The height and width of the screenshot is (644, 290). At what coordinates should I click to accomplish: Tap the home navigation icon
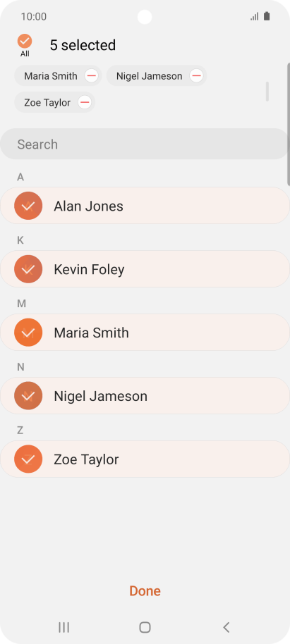(145, 627)
